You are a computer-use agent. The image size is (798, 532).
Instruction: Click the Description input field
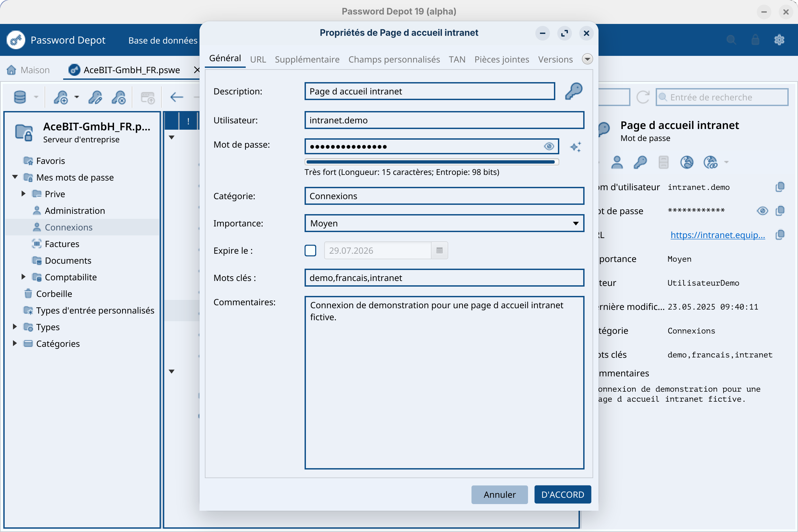[x=430, y=91]
